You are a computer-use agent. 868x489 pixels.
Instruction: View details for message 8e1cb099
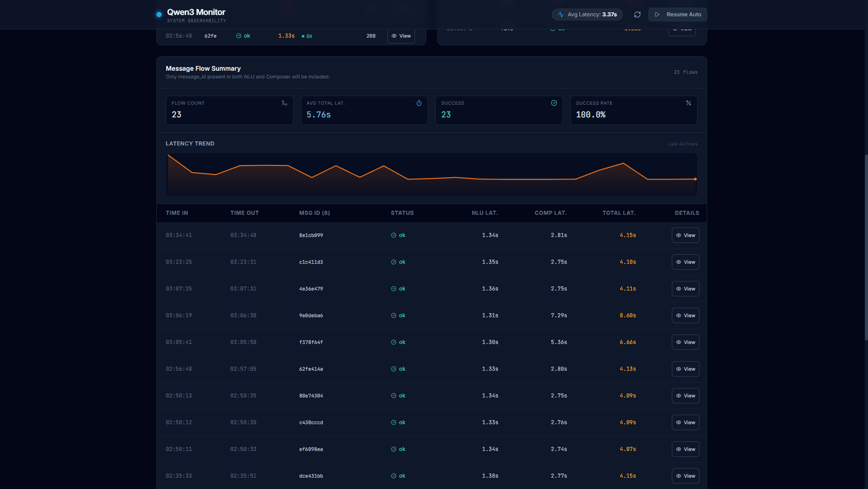tap(685, 235)
